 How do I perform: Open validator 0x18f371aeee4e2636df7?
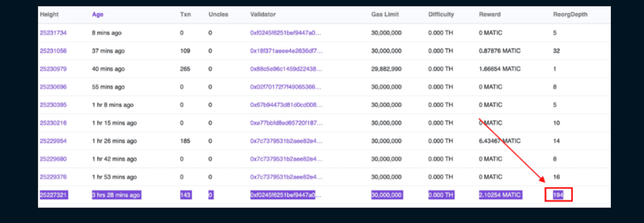[286, 51]
